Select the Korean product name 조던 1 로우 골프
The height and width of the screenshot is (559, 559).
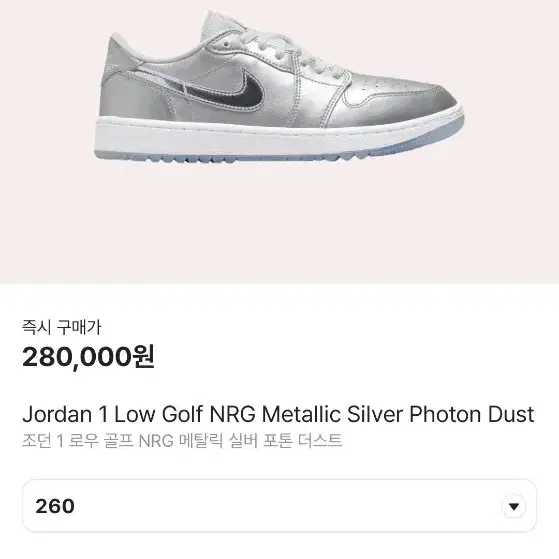[x=77, y=441]
